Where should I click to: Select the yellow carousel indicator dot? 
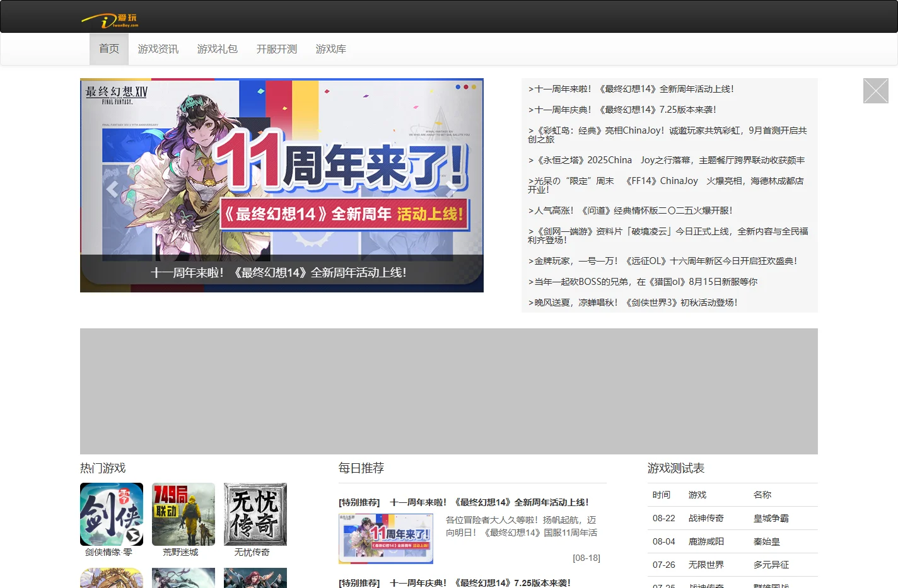click(x=474, y=87)
